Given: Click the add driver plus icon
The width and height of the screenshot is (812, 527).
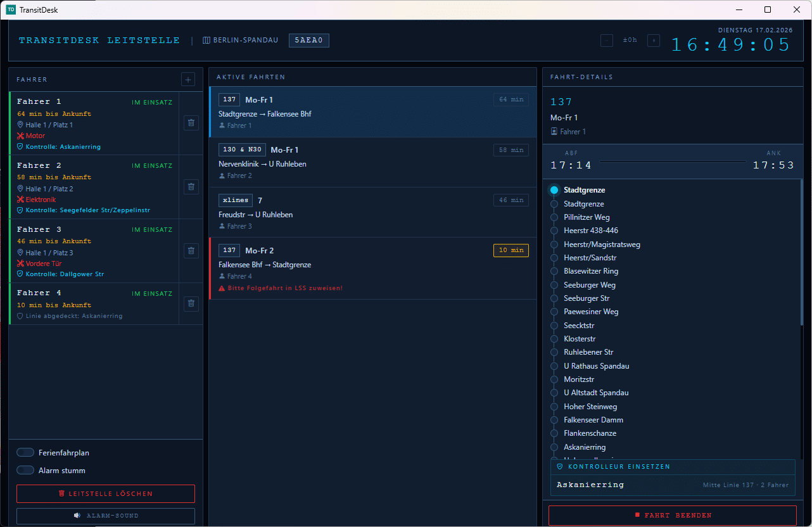Looking at the screenshot, I should pyautogui.click(x=188, y=79).
